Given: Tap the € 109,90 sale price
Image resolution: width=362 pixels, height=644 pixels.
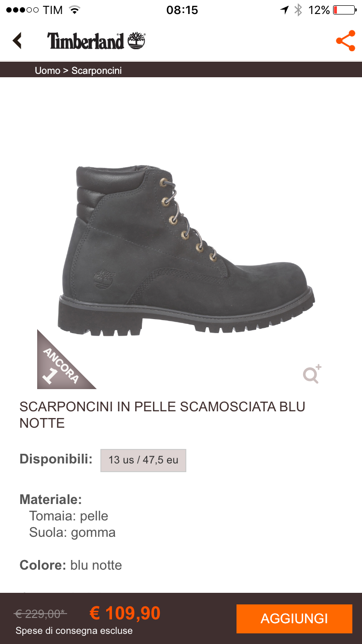Looking at the screenshot, I should coord(125,613).
